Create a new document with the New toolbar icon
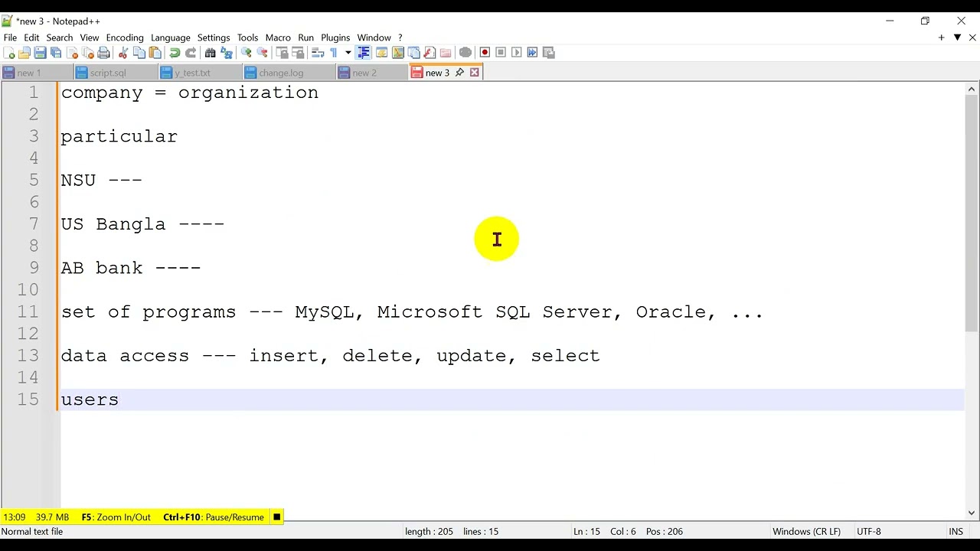 9,53
